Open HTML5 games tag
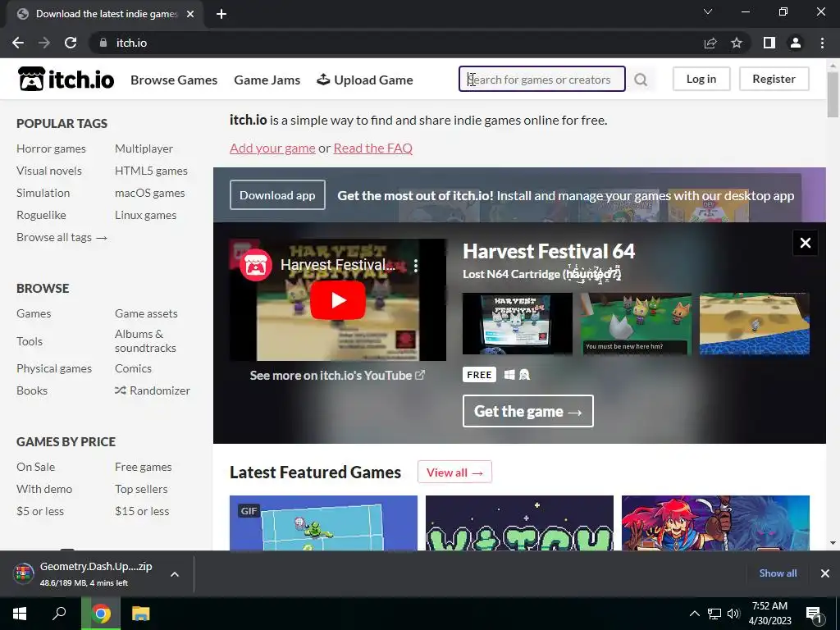 tap(151, 171)
